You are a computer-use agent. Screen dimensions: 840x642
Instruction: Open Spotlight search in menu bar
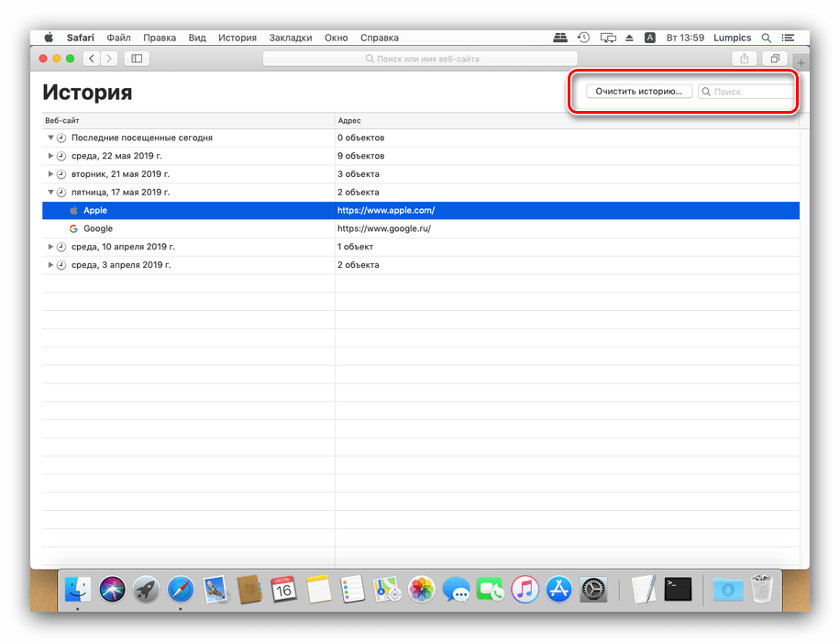[x=767, y=38]
